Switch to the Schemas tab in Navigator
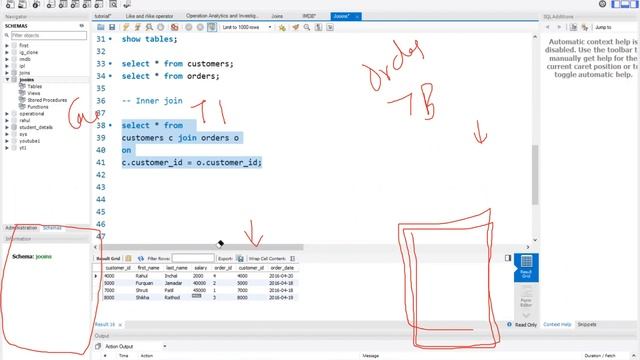 52,228
